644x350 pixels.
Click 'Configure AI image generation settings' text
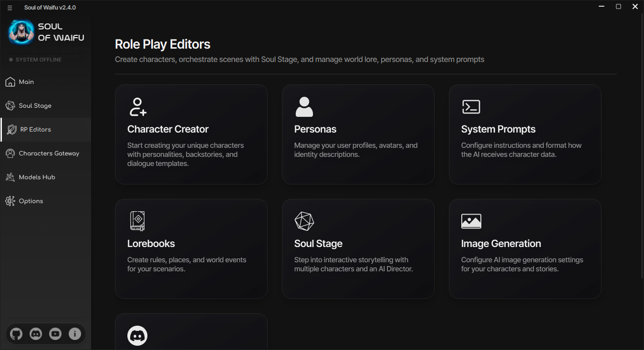pos(522,264)
